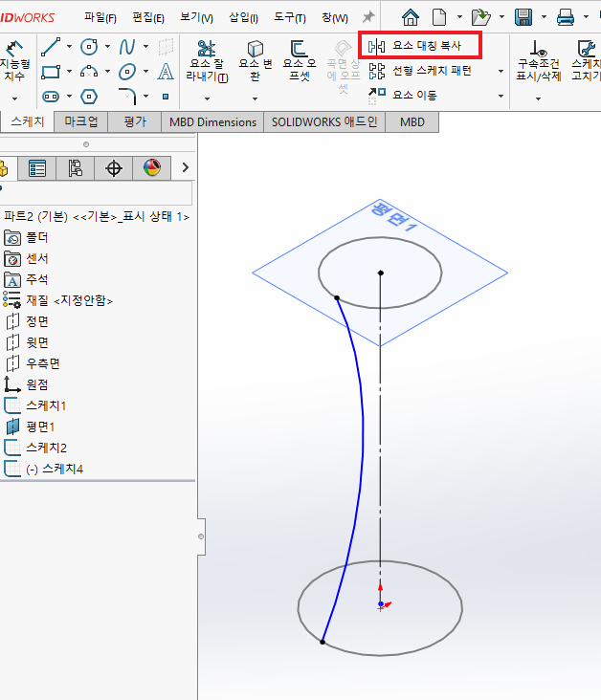Viewport: 601px width, 700px height.
Task: Click the Home icon in top toolbar
Action: [x=411, y=17]
